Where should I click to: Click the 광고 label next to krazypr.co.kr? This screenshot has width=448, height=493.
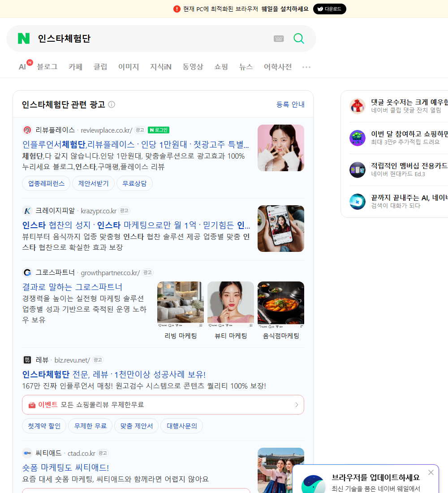click(x=124, y=211)
